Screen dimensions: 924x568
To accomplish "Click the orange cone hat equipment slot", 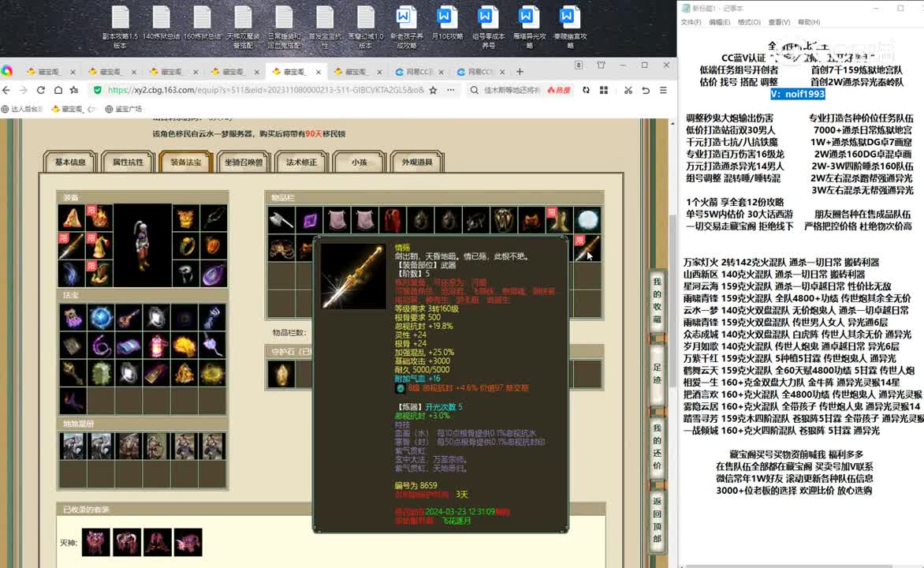I will click(x=72, y=218).
